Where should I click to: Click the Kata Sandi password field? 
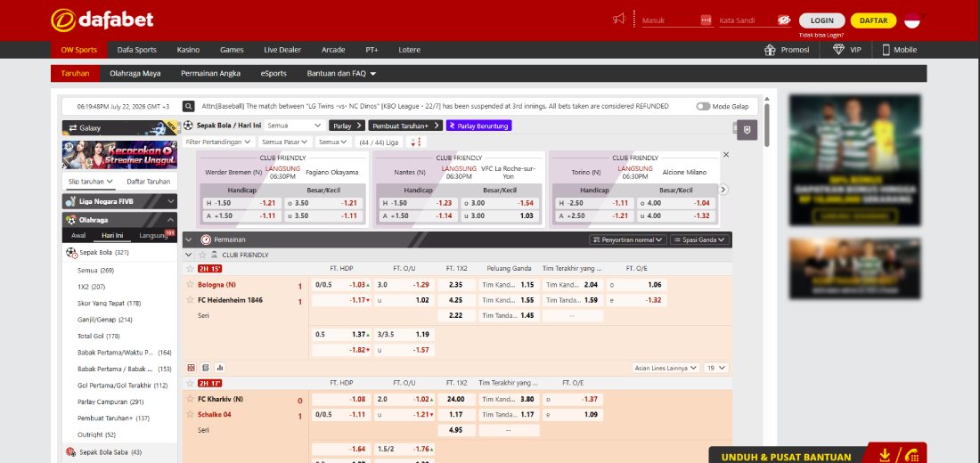click(x=747, y=20)
